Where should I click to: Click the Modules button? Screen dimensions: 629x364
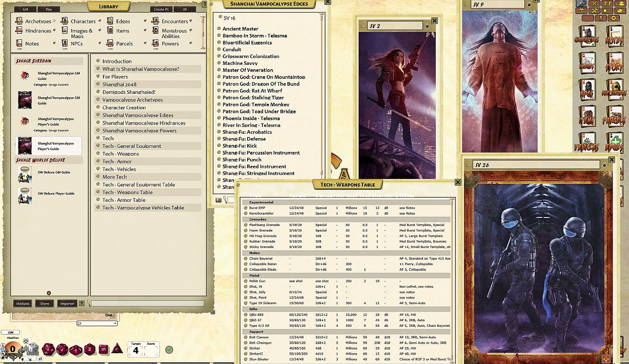(23, 304)
